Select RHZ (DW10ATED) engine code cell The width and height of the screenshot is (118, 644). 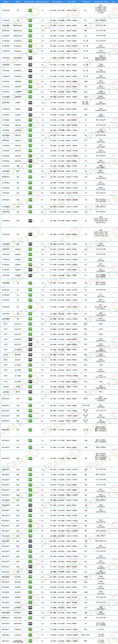click(x=101, y=71)
